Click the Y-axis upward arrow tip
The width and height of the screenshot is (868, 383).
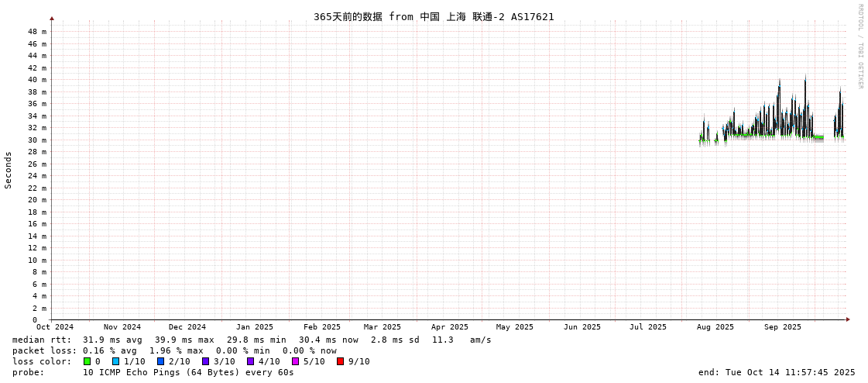pyautogui.click(x=52, y=18)
